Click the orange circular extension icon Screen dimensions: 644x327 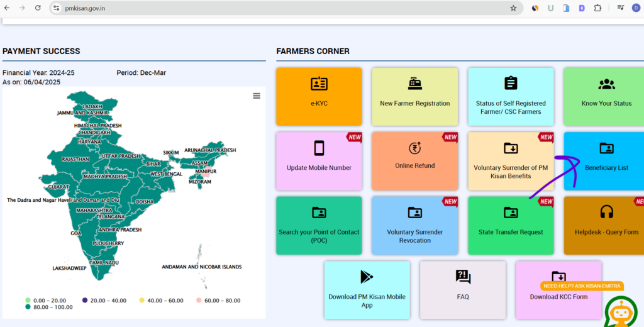(535, 8)
